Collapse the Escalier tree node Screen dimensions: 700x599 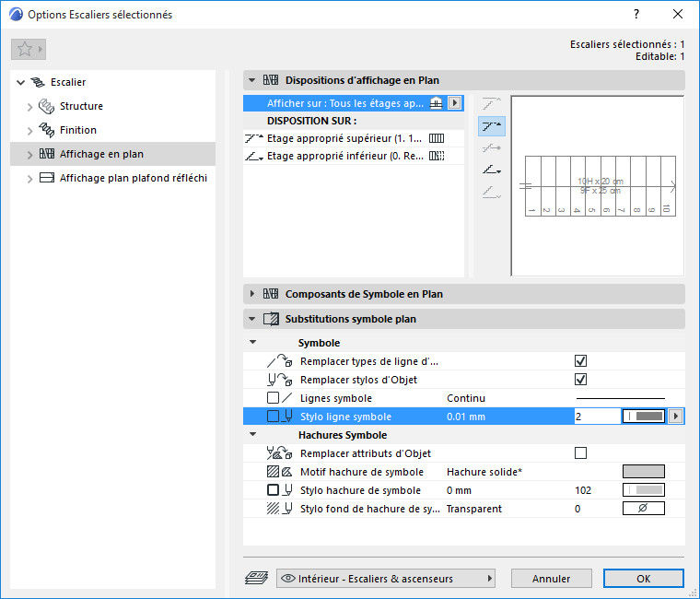point(20,82)
